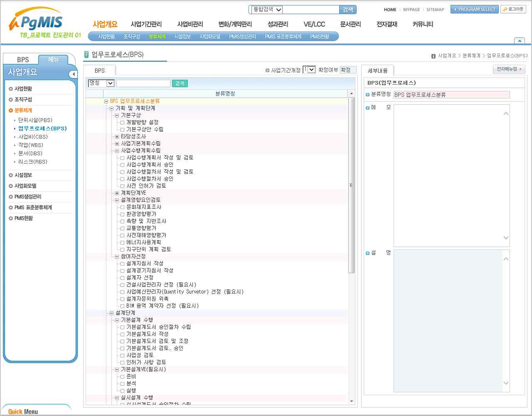
Task: Open the 사업기간개정 revision dropdown
Action: tap(309, 70)
